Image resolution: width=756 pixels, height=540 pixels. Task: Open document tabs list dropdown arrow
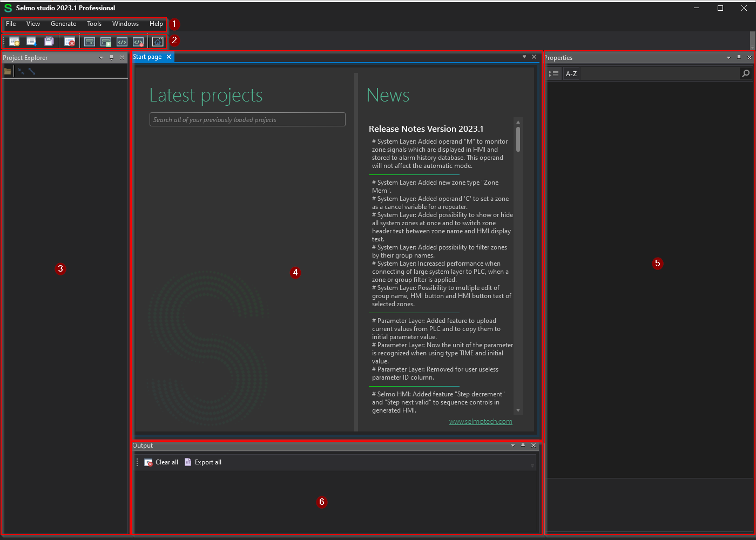[x=524, y=57]
